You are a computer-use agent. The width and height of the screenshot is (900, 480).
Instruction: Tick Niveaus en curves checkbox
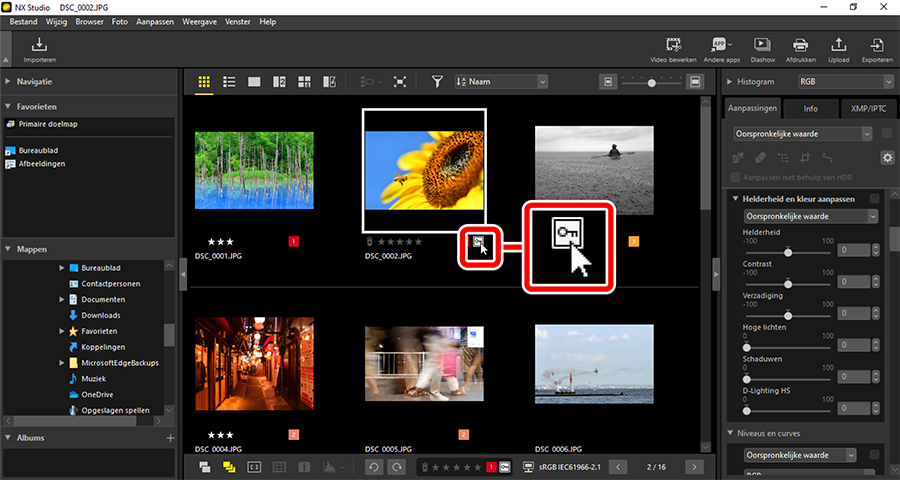[x=874, y=455]
